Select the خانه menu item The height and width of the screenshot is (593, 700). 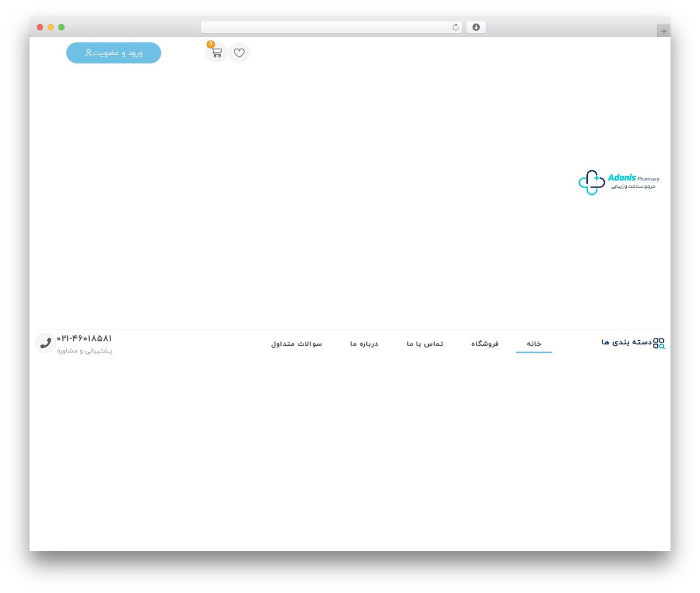tap(534, 344)
